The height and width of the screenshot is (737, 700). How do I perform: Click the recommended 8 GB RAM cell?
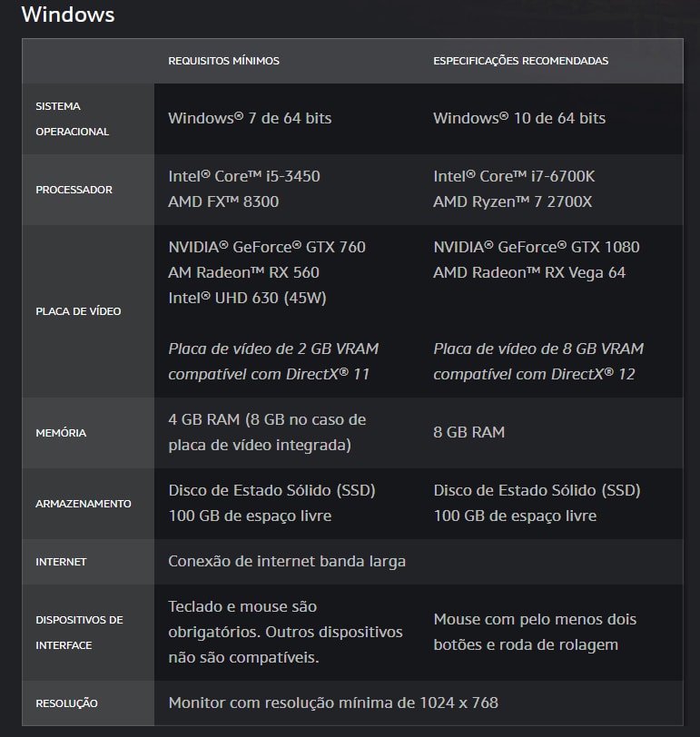468,432
